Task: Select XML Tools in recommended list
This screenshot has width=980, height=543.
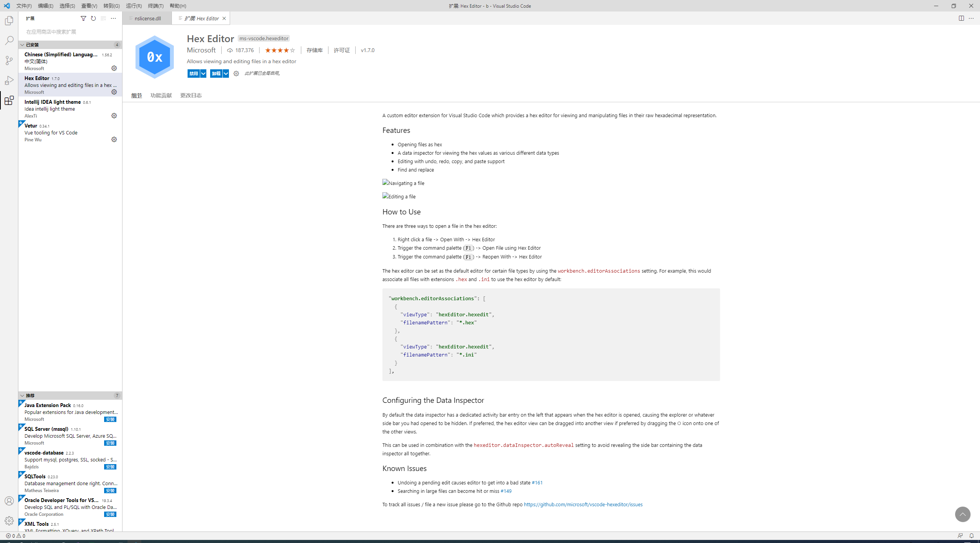Action: point(70,526)
